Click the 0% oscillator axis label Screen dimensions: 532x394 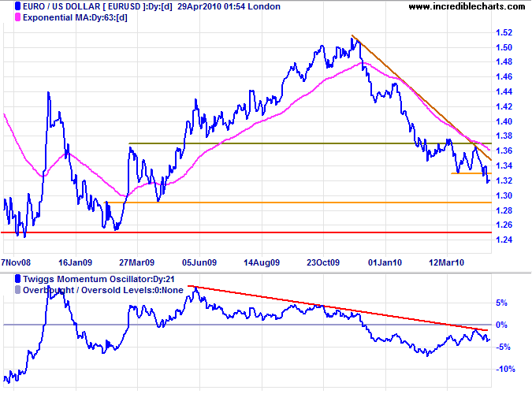502,325
